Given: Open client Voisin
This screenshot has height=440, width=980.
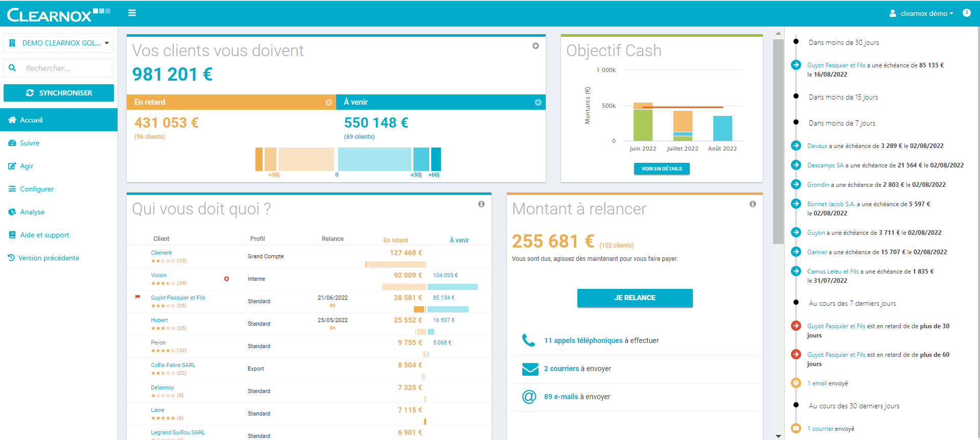Looking at the screenshot, I should pyautogui.click(x=158, y=275).
